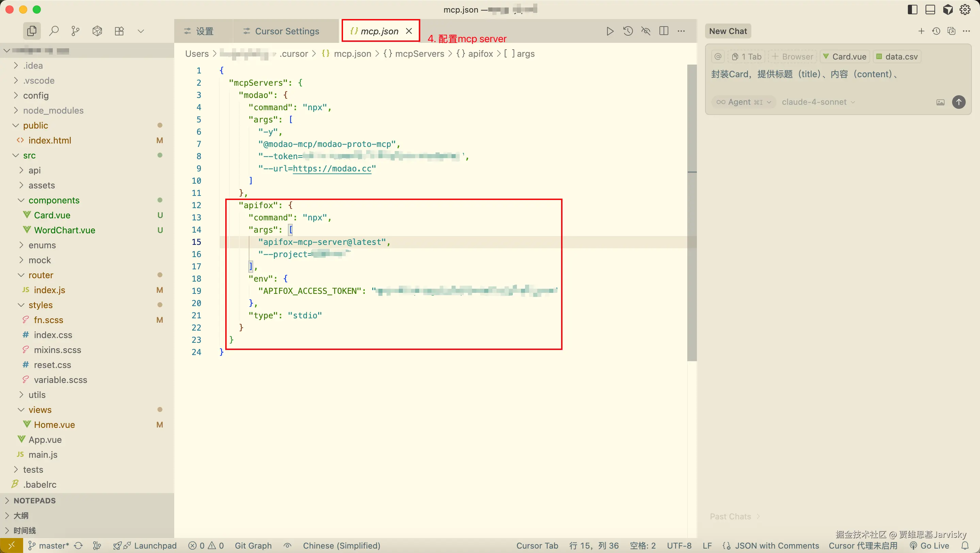Open the Agent mode dropdown
The width and height of the screenshot is (980, 553).
[x=744, y=102]
